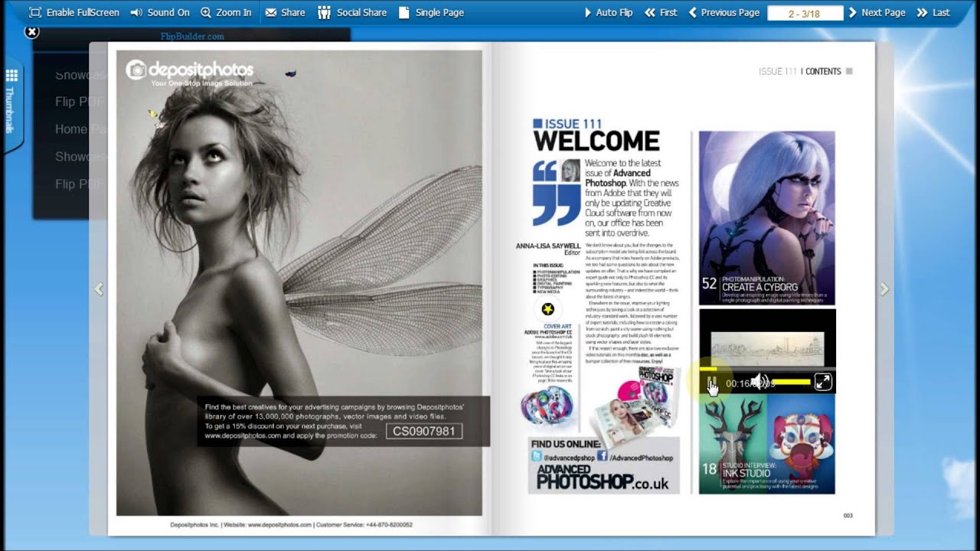This screenshot has width=980, height=551.
Task: Click the video sketch preview frame
Action: coord(767,349)
